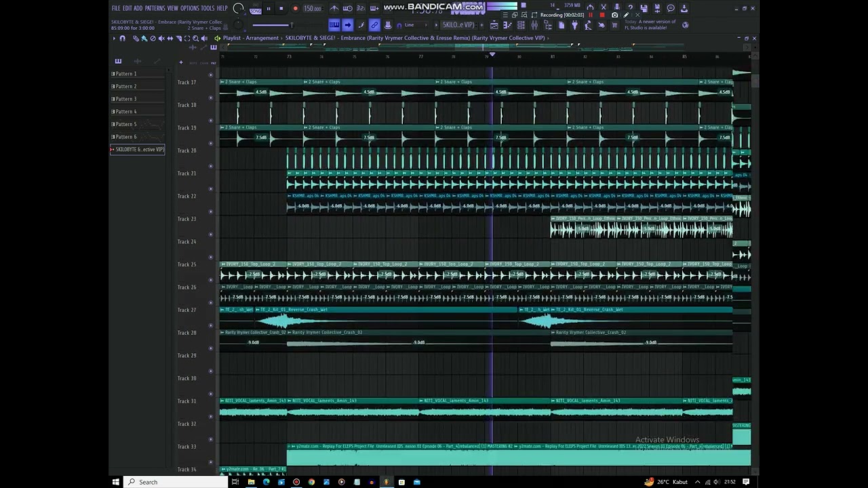
Task: Mute Track 17 using its dot
Action: point(210,98)
